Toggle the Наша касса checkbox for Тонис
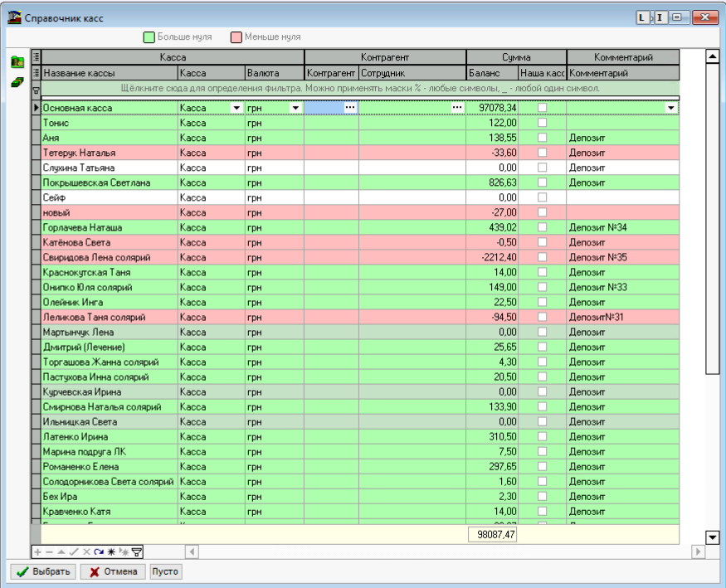This screenshot has width=726, height=588. [x=543, y=123]
